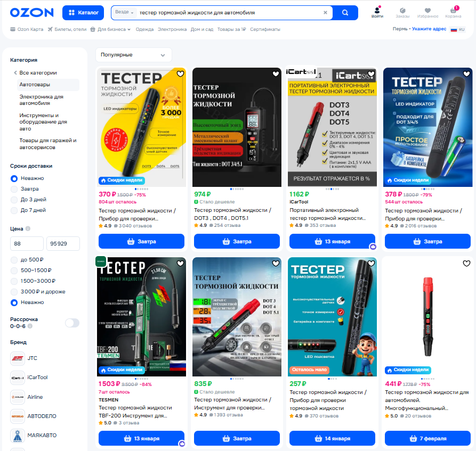Toggle the Рассрочка 0-0-6 switch
The image size is (476, 451).
tap(72, 323)
